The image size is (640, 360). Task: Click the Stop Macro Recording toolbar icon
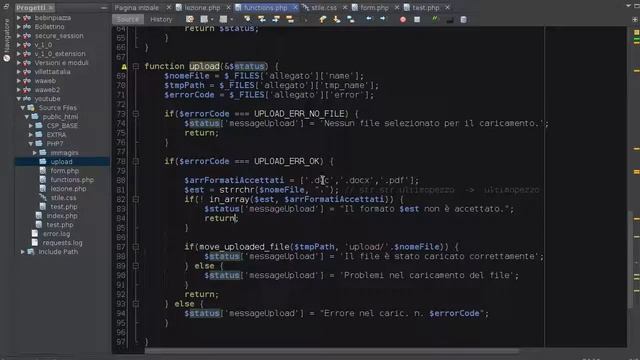417,19
